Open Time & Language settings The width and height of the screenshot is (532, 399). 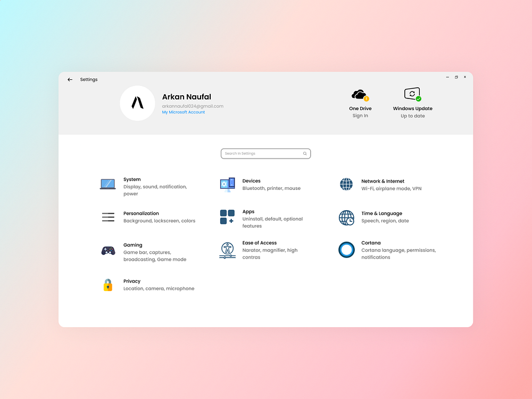coord(381,213)
